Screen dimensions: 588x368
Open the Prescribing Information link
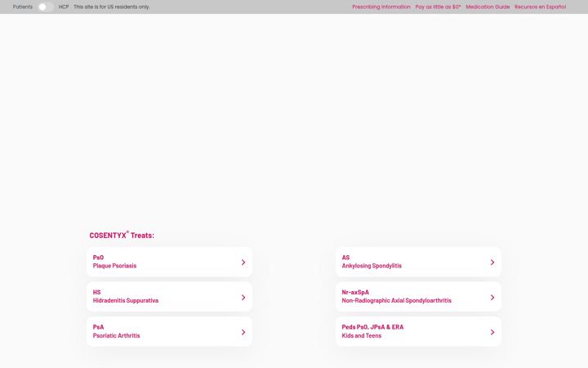[x=381, y=7]
